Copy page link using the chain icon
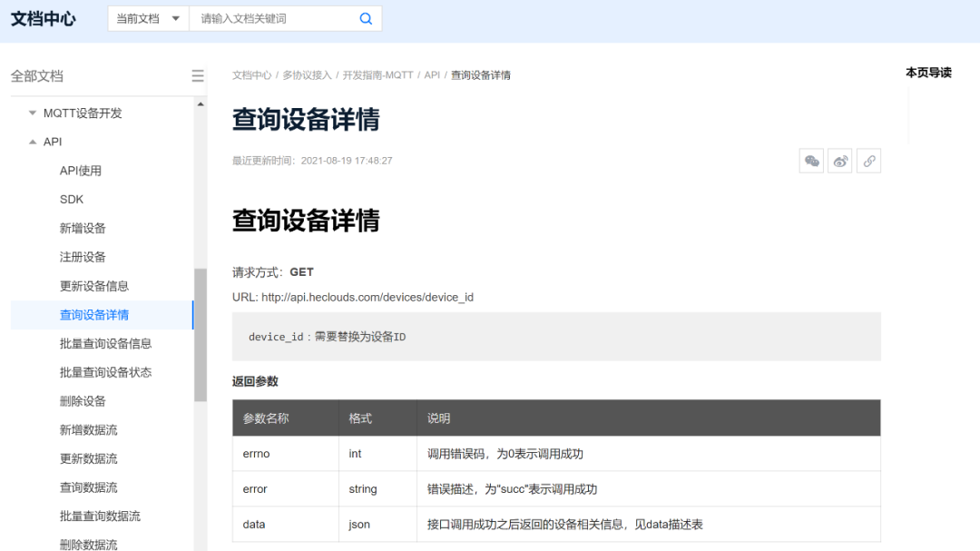The width and height of the screenshot is (980, 551). coord(868,161)
